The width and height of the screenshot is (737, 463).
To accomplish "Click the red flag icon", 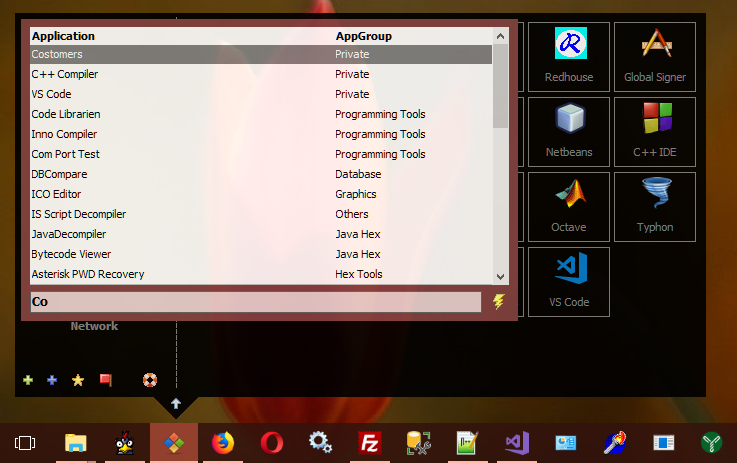I will pos(106,380).
